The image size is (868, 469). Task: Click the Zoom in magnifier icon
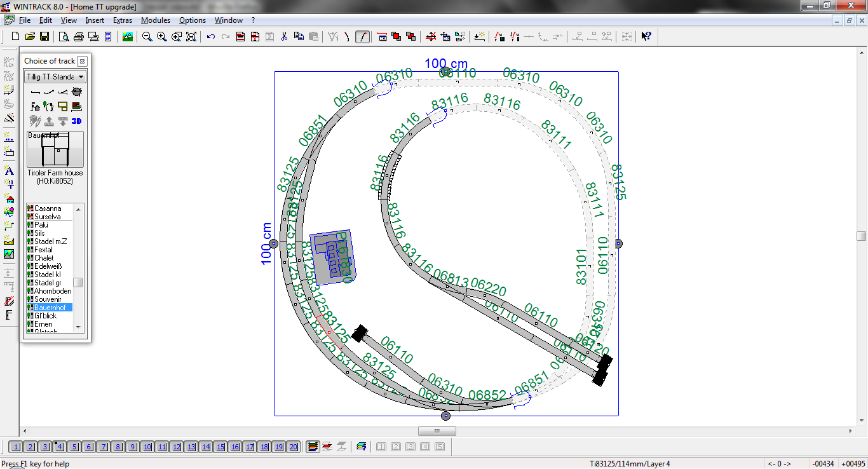pos(161,37)
